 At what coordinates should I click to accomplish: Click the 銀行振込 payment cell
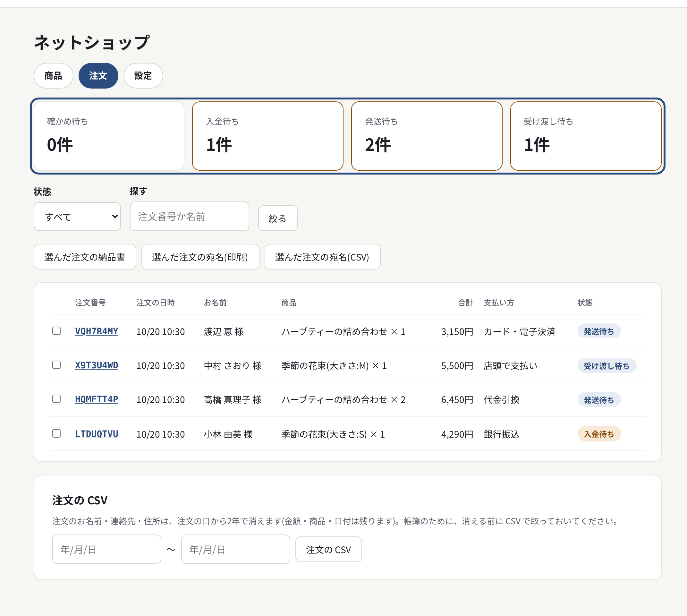tap(502, 434)
